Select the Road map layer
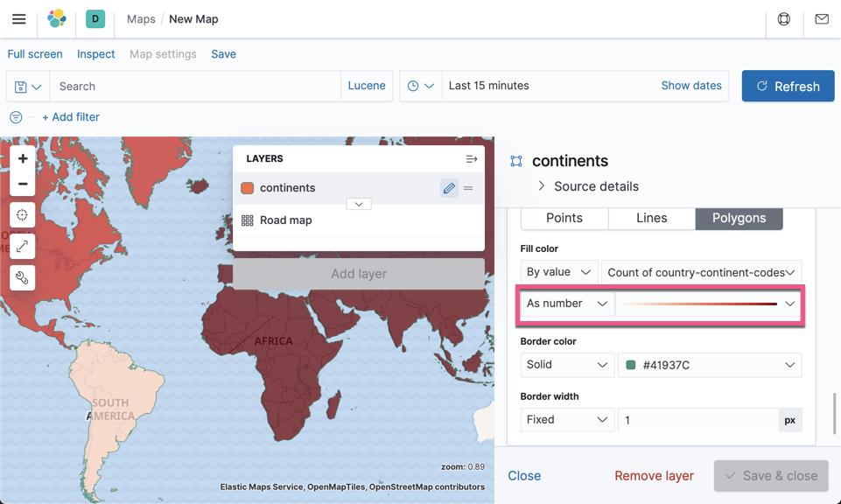 pyautogui.click(x=286, y=220)
